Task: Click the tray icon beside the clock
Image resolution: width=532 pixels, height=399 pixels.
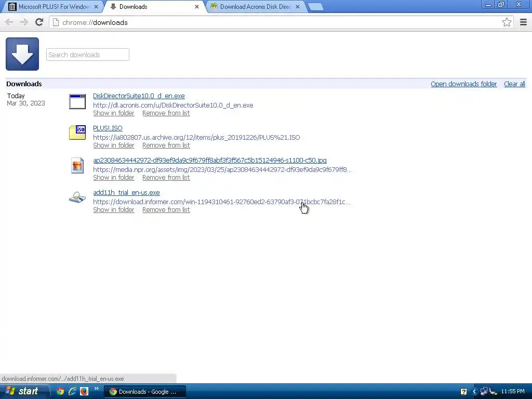Action: [x=493, y=392]
